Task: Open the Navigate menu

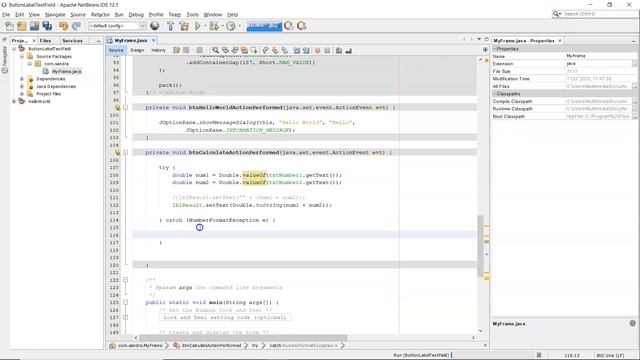Action: click(x=55, y=14)
